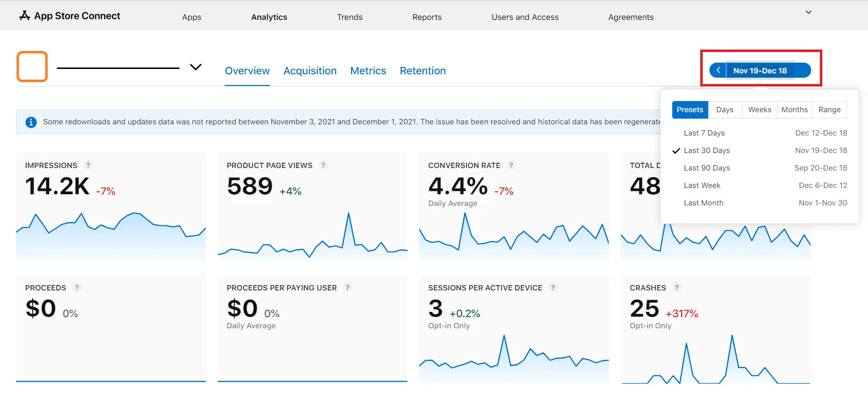Click the +0.2% sessions change
This screenshot has height=407, width=868.
[465, 314]
